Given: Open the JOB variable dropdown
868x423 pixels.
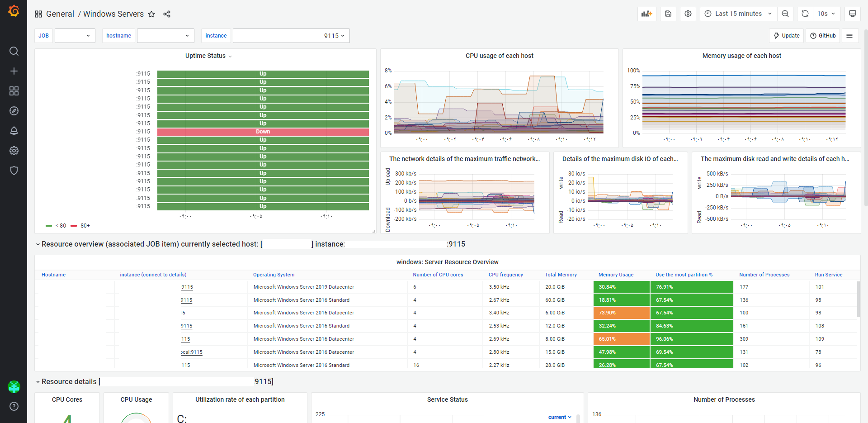Looking at the screenshot, I should click(x=75, y=36).
